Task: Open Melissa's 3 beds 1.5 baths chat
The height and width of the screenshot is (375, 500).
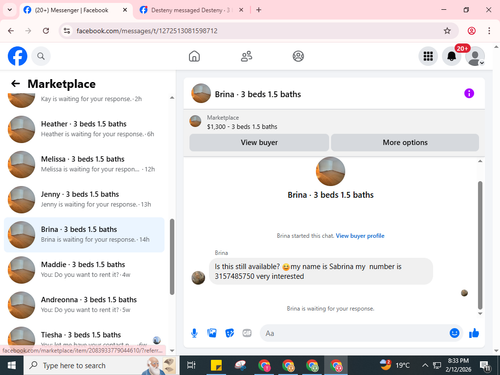Action: (84, 164)
